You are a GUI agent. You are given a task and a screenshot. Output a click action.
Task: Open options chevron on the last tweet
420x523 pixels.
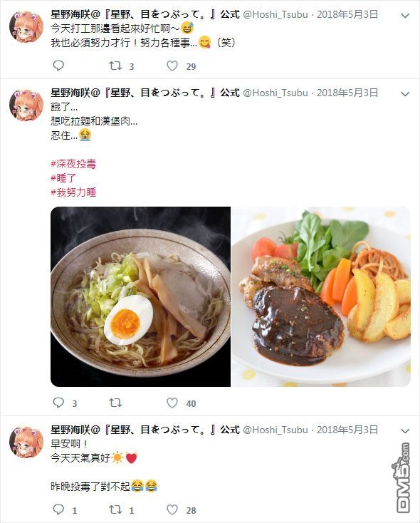click(405, 430)
